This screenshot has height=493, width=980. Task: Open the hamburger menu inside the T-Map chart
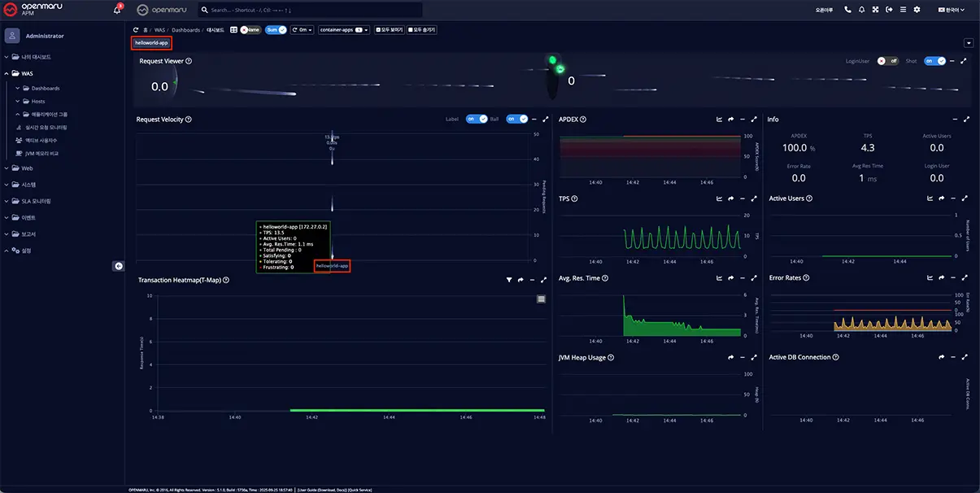point(540,299)
